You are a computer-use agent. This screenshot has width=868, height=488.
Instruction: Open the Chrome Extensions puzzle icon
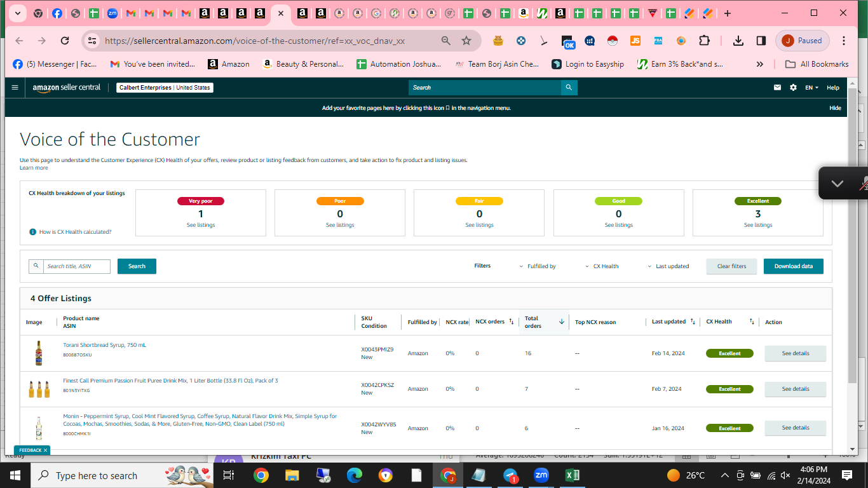pyautogui.click(x=704, y=41)
